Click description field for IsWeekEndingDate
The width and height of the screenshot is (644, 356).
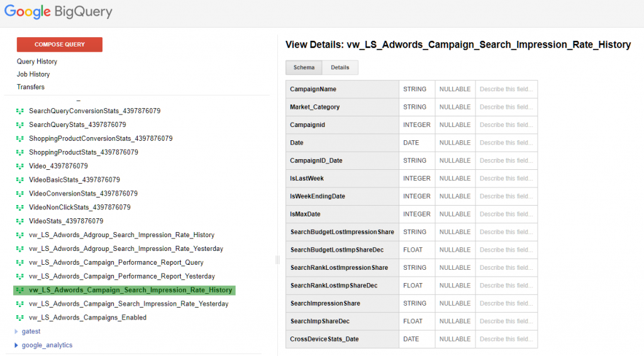(x=506, y=196)
